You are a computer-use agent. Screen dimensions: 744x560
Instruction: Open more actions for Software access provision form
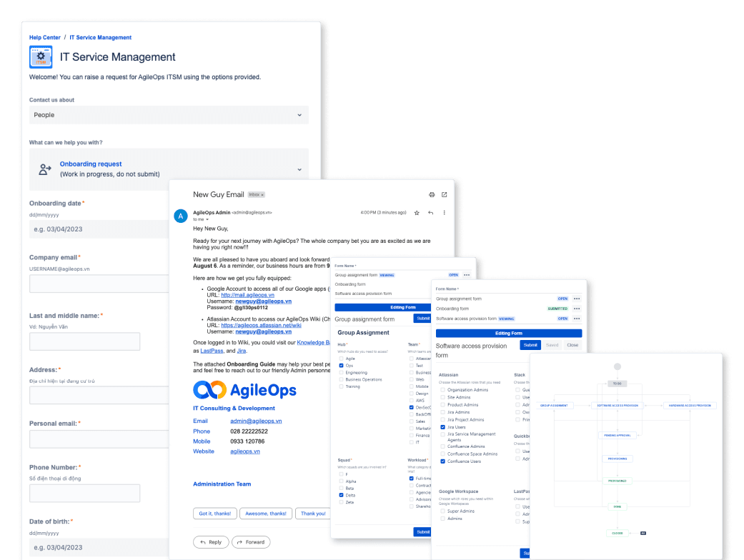(577, 319)
